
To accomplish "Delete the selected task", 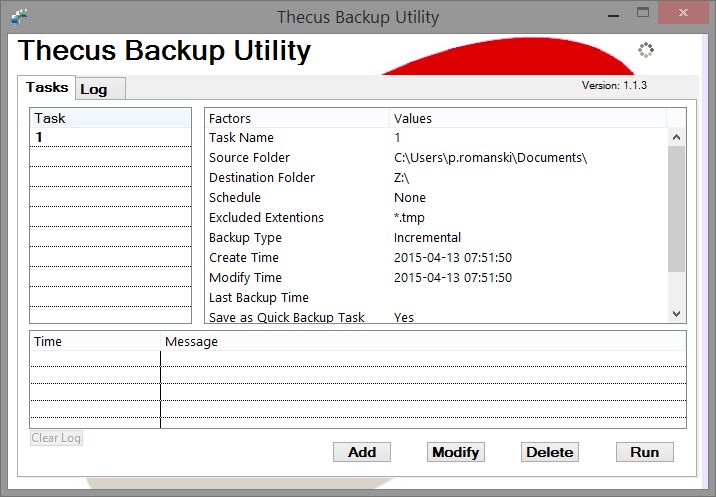I will (x=550, y=452).
